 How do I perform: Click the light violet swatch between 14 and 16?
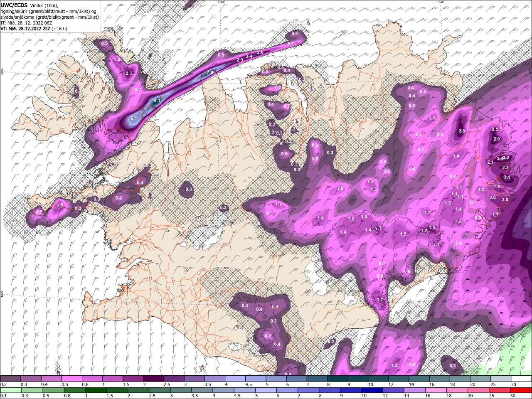(x=414, y=390)
